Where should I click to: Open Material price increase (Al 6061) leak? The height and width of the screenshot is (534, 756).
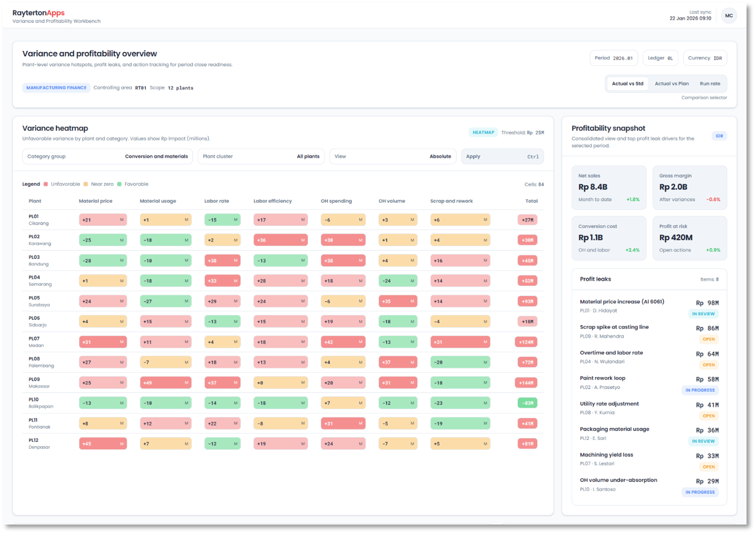click(x=621, y=302)
